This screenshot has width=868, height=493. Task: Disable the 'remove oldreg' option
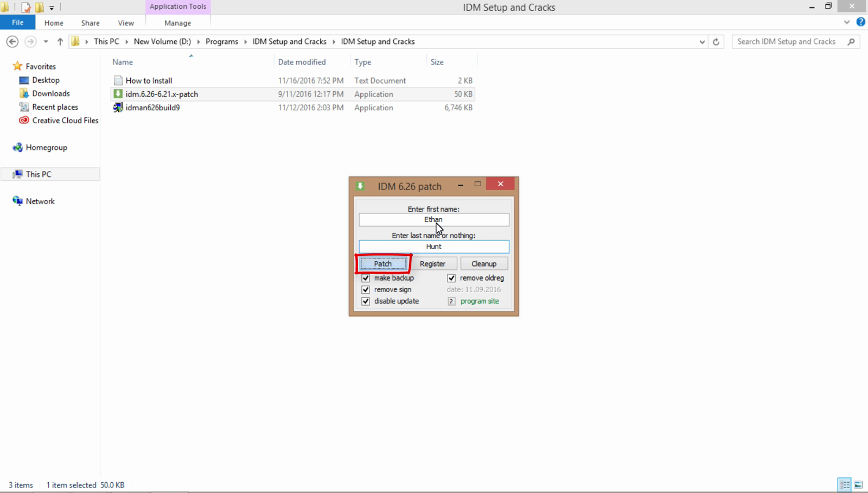pos(451,277)
